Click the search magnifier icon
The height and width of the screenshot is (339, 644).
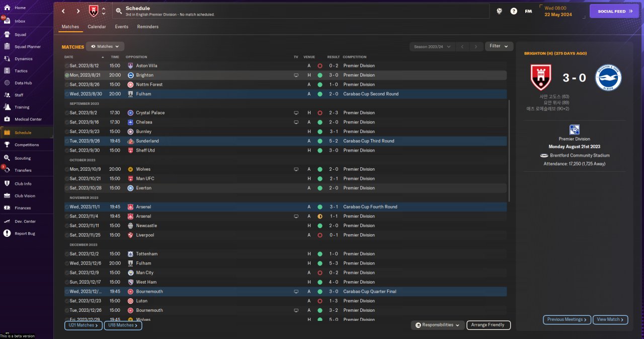(118, 11)
